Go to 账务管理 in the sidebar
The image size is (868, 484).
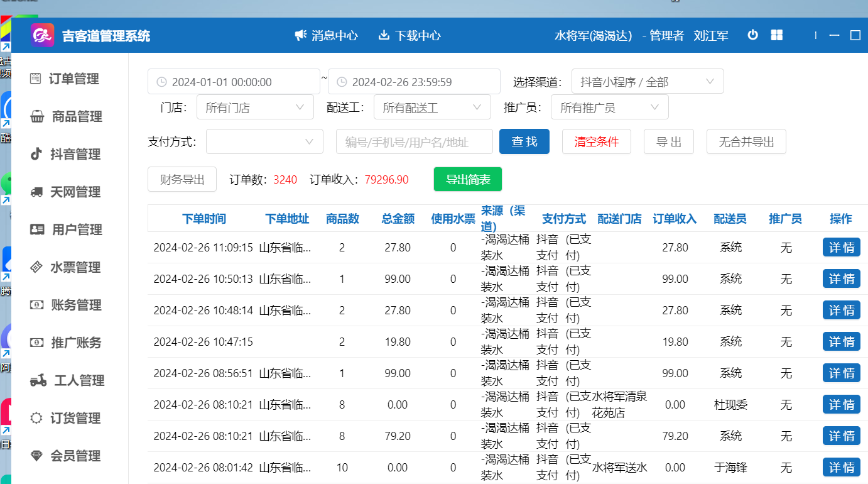[x=76, y=305]
